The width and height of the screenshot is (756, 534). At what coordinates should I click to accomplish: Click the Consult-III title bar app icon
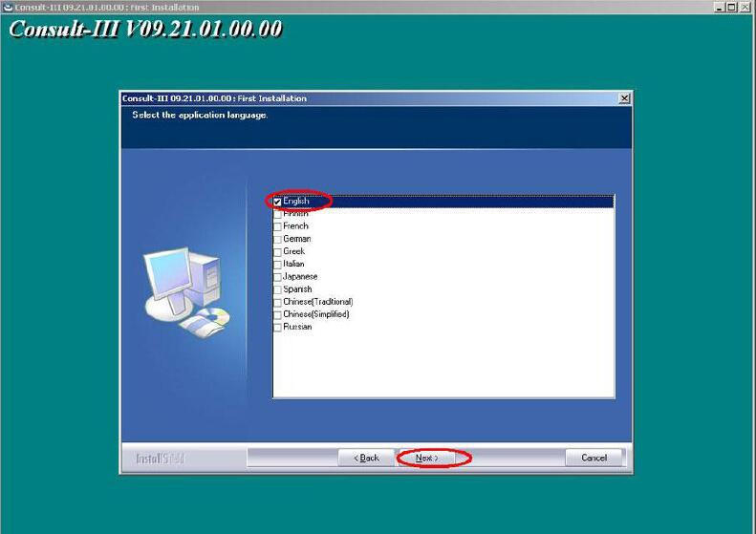8,7
